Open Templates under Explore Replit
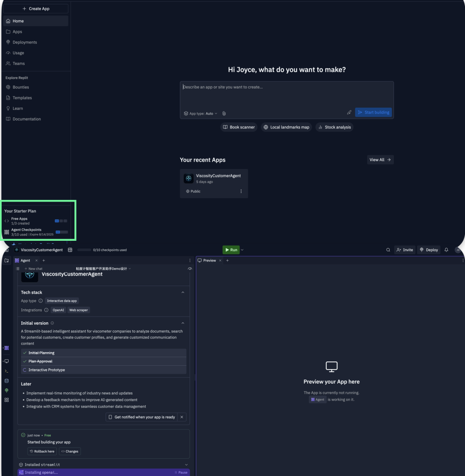The height and width of the screenshot is (476, 465). pyautogui.click(x=36, y=98)
